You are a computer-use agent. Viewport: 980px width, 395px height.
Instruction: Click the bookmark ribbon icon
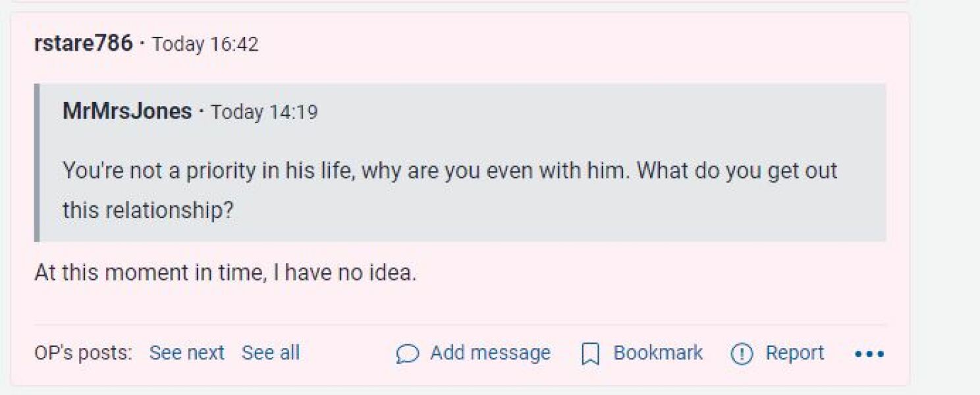tap(589, 354)
